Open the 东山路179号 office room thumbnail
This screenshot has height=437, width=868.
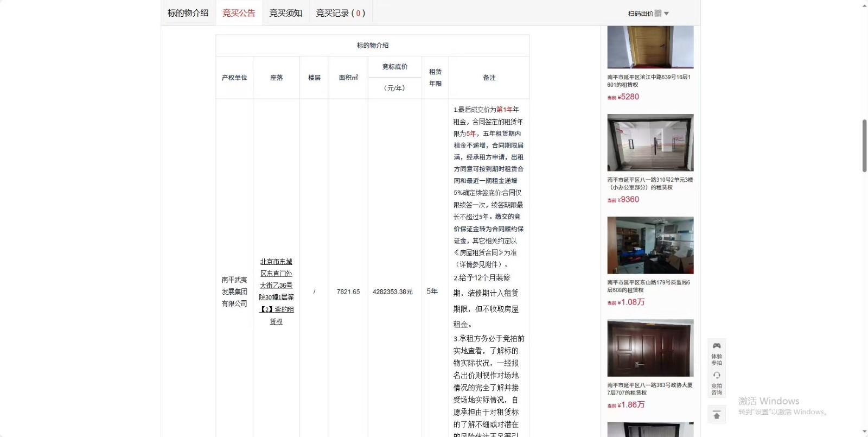(650, 245)
